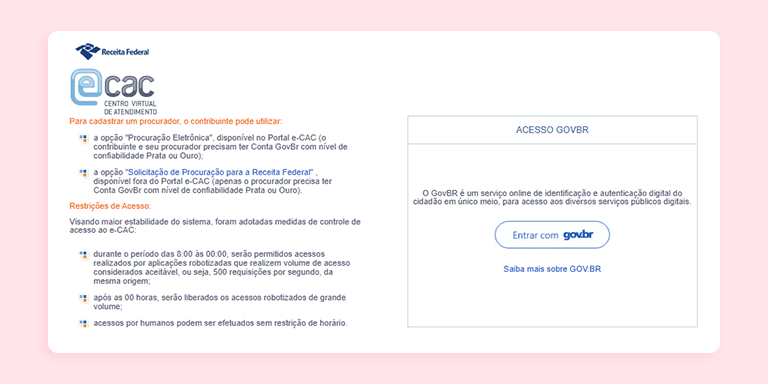Screen dimensions: 768x384
Task: Click the text acessos por humanos podem ser efetuados
Action: click(x=220, y=323)
